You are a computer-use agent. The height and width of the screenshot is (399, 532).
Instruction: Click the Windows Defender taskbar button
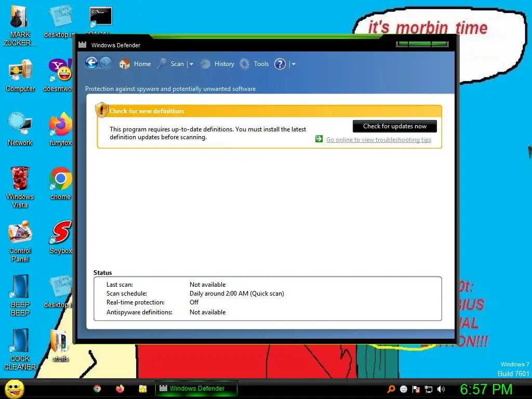(x=196, y=389)
